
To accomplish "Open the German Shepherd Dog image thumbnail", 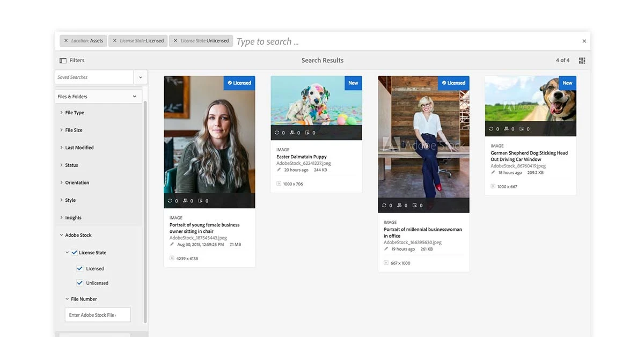I will [x=530, y=106].
